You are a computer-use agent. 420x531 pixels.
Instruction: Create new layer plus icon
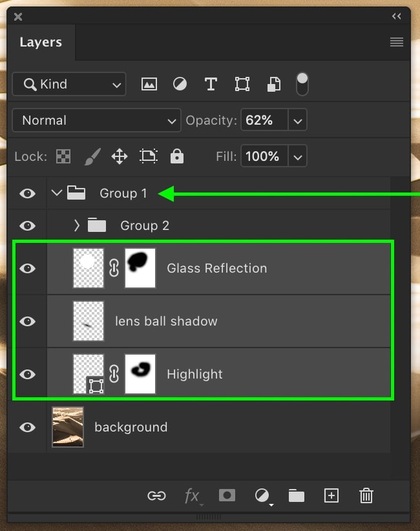tap(331, 495)
